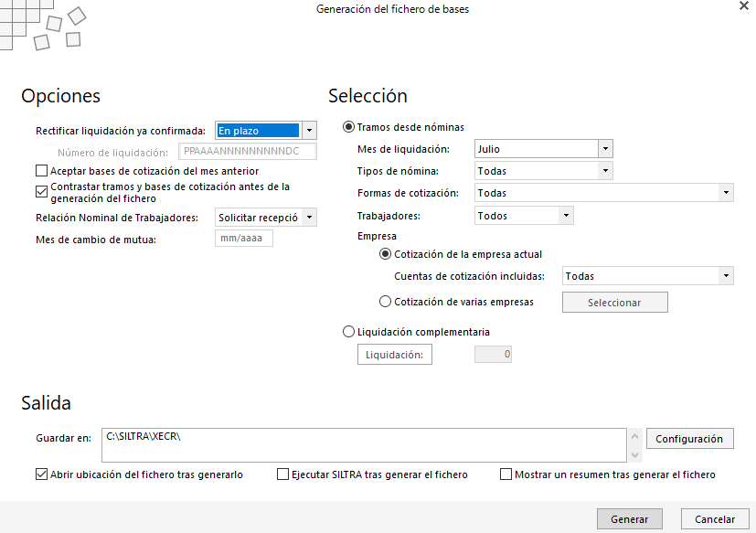Uncheck Contrastar tramos y bases de cotización

coord(42,191)
